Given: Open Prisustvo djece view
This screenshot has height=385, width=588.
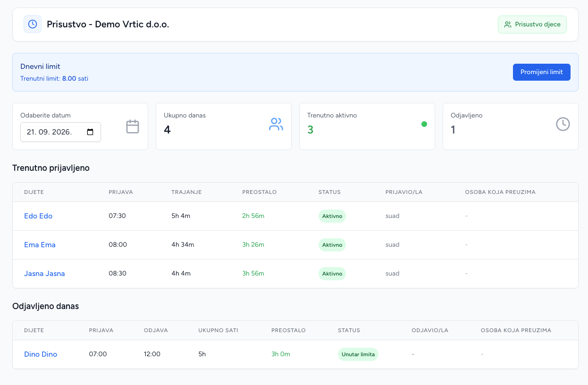Looking at the screenshot, I should pyautogui.click(x=532, y=25).
